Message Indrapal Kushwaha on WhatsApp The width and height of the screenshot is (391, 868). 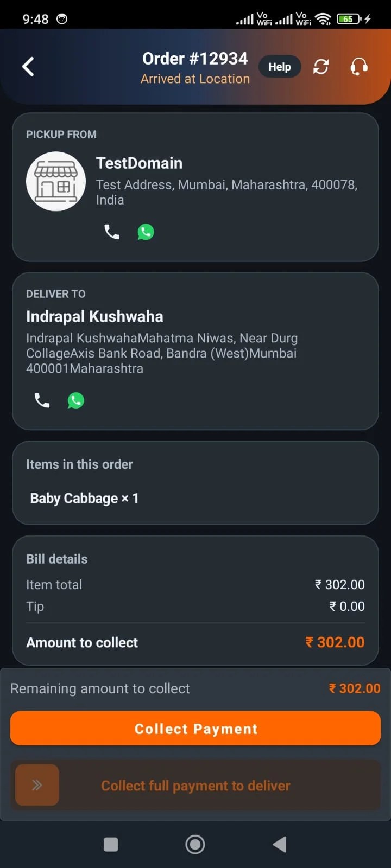tap(76, 400)
